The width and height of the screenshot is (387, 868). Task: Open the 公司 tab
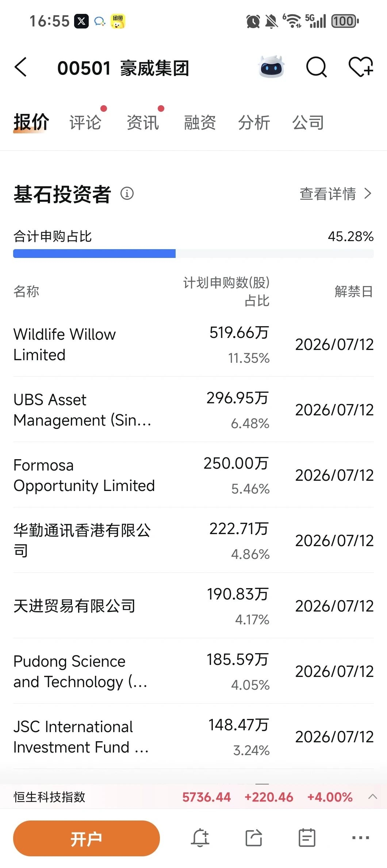308,122
